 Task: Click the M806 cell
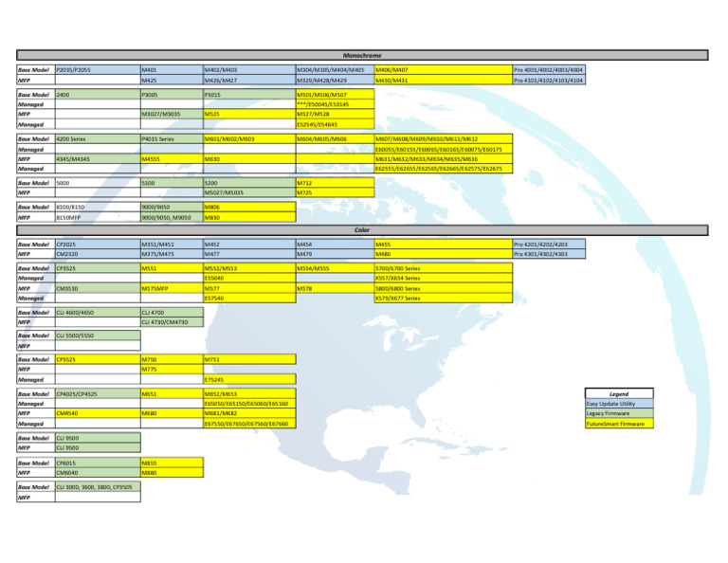tap(250, 208)
